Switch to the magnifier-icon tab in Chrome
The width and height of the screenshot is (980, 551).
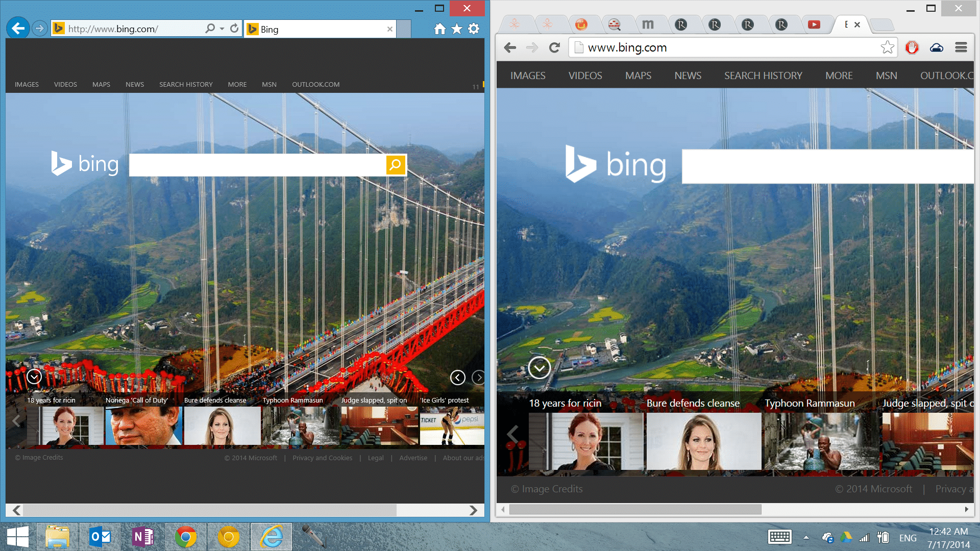[x=614, y=24]
